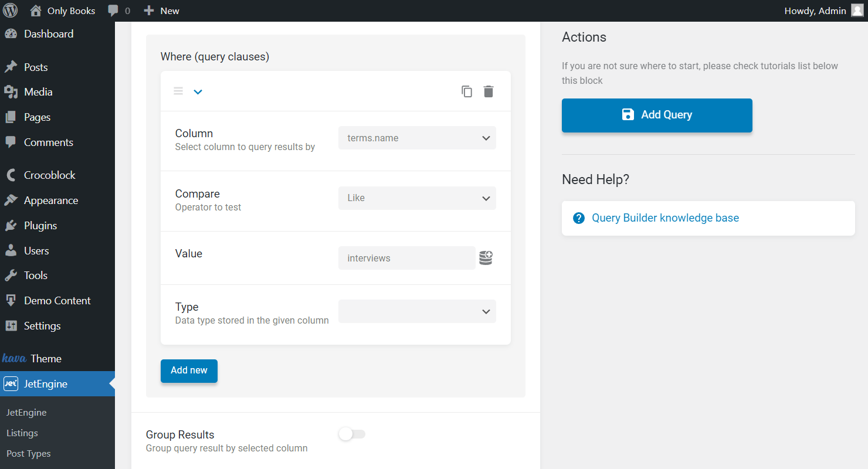The height and width of the screenshot is (469, 868).
Task: Toggle the Group Results switch
Action: coord(352,434)
